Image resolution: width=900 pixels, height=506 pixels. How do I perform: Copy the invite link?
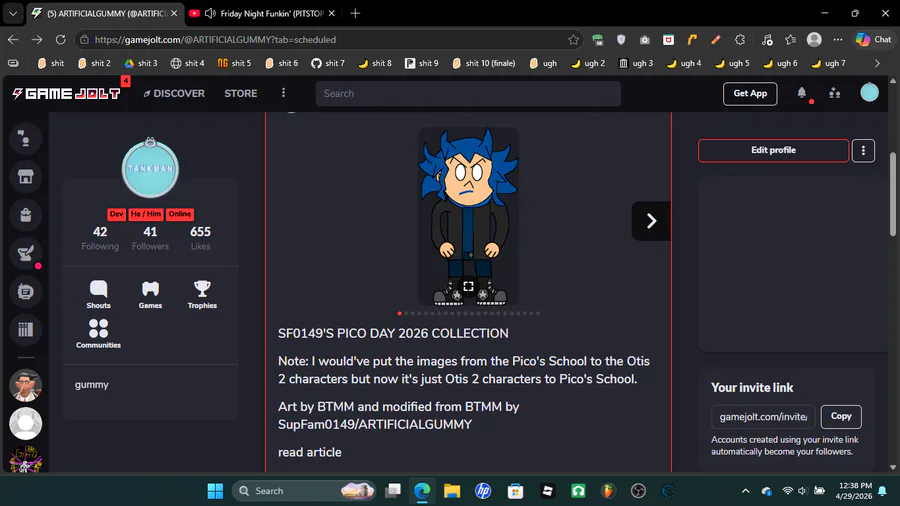tap(841, 417)
